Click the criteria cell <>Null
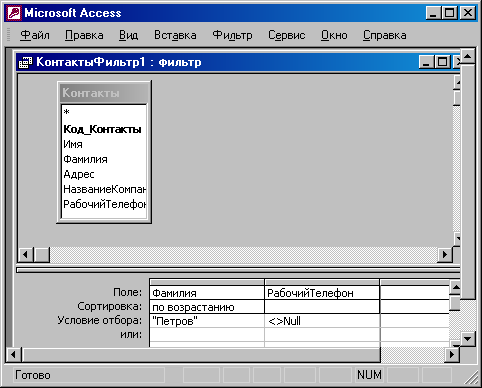The height and width of the screenshot is (388, 482). (x=322, y=321)
